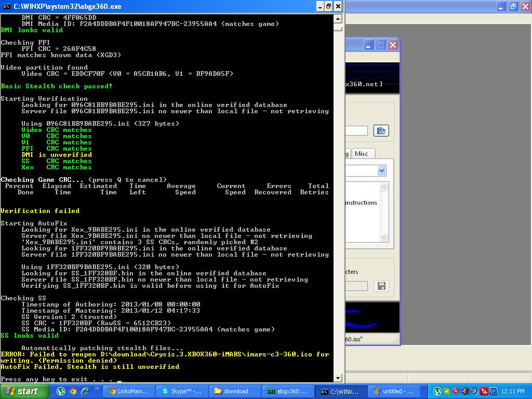Image resolution: width=532 pixels, height=399 pixels.
Task: Launch Internet Explorer from the Quick Launch bar
Action: [85, 391]
